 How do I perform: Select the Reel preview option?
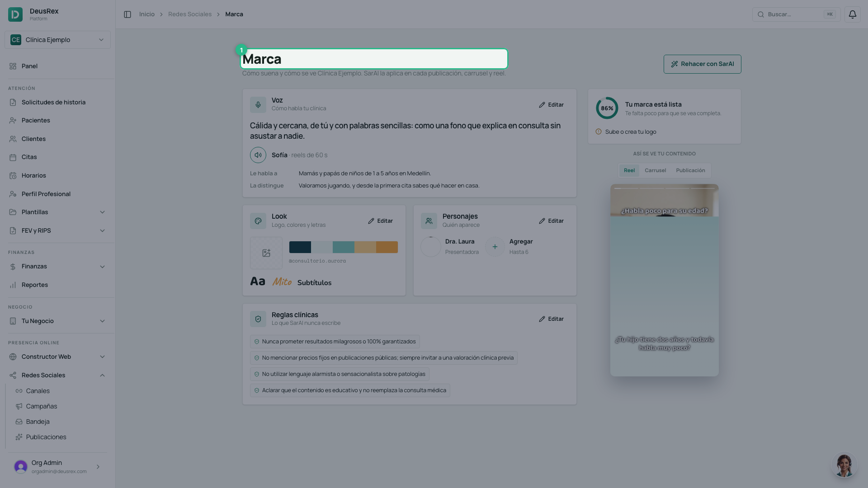[629, 170]
